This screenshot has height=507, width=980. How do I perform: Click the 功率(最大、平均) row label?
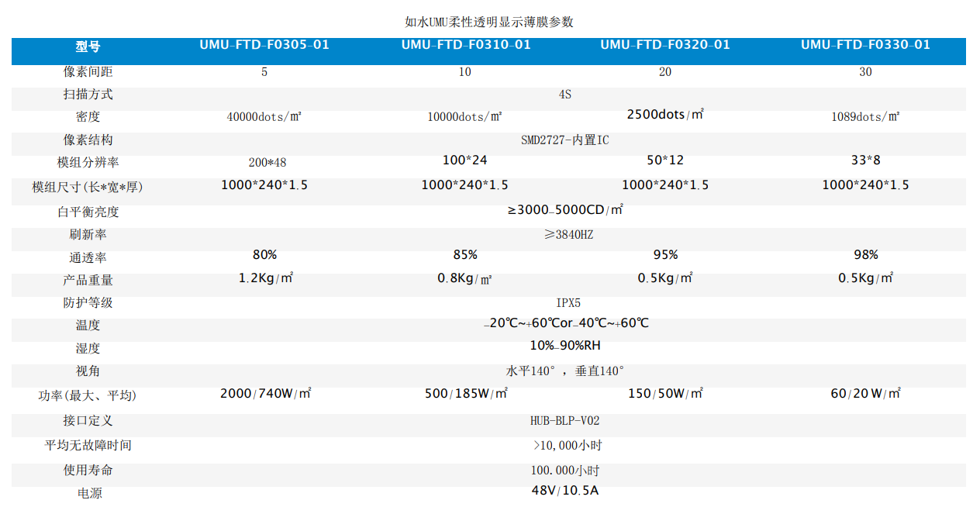(88, 396)
